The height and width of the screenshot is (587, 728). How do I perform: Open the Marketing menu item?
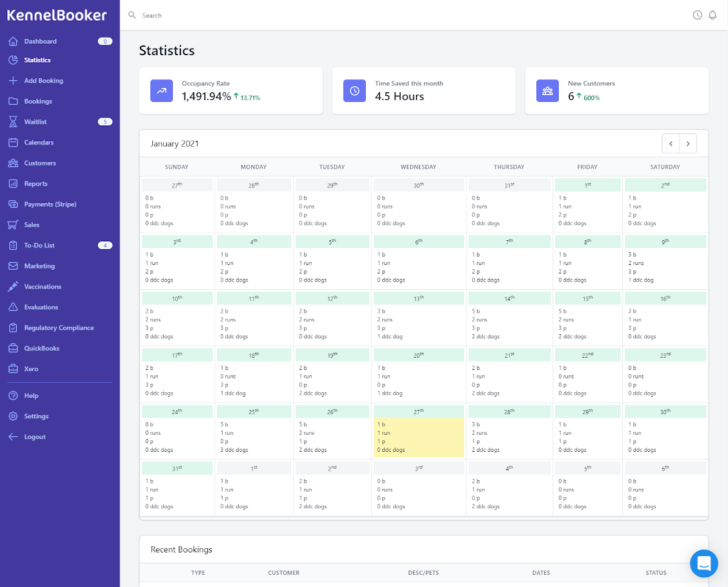(39, 266)
